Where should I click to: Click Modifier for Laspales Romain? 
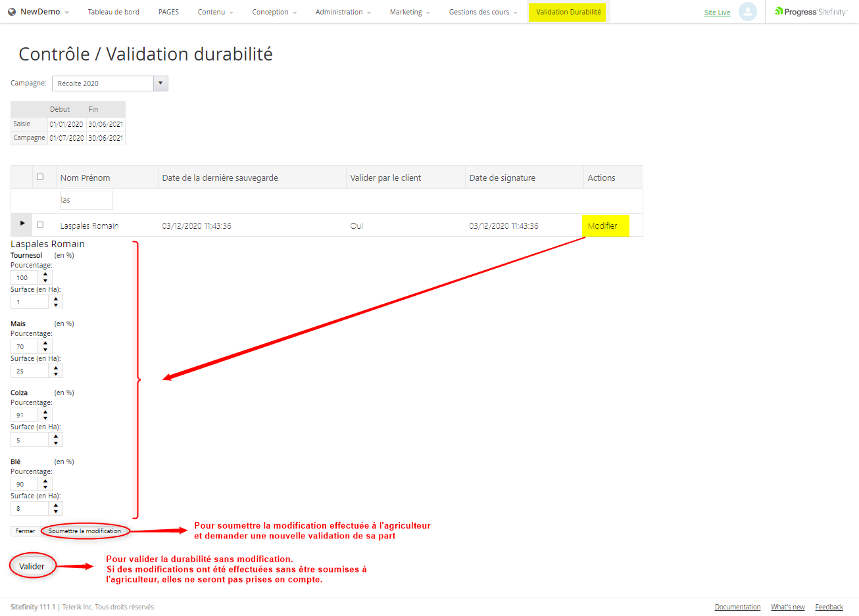pos(602,225)
